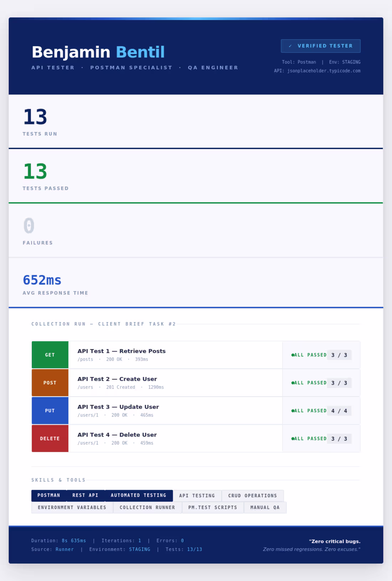Click Environment: STAGING in the footer
Screen dimensions: 392x581
pos(120,549)
